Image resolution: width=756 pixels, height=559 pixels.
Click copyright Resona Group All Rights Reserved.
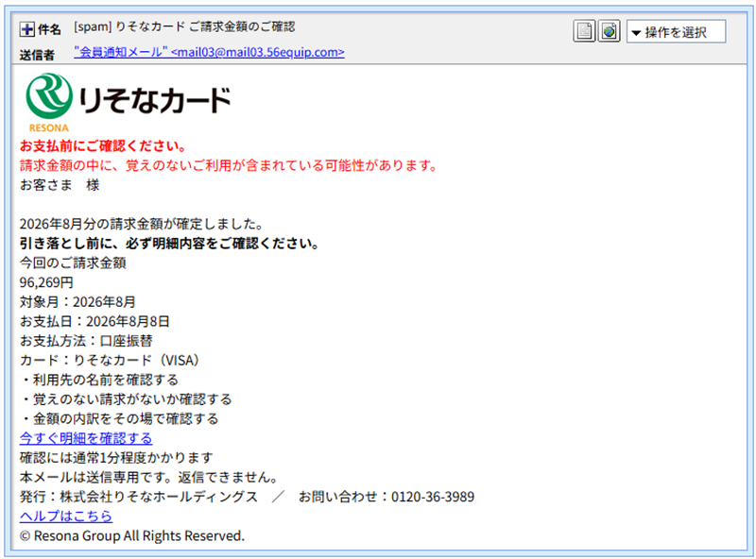tap(132, 536)
